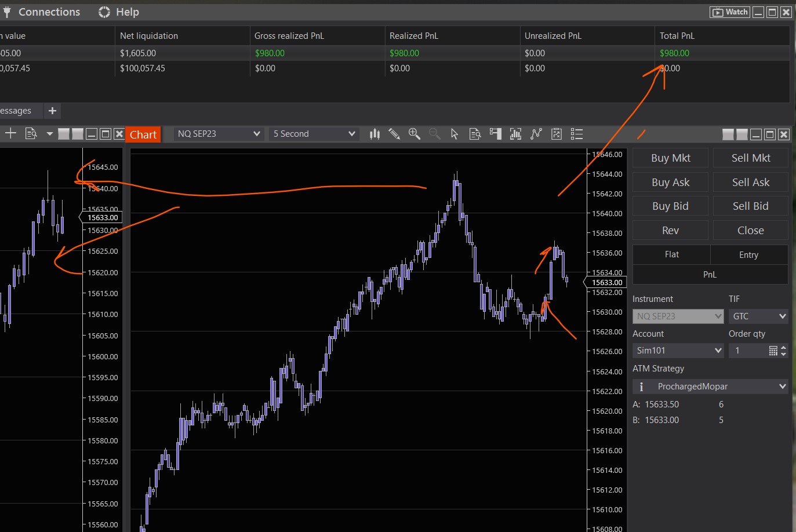Zoom in on the chart

pyautogui.click(x=414, y=134)
